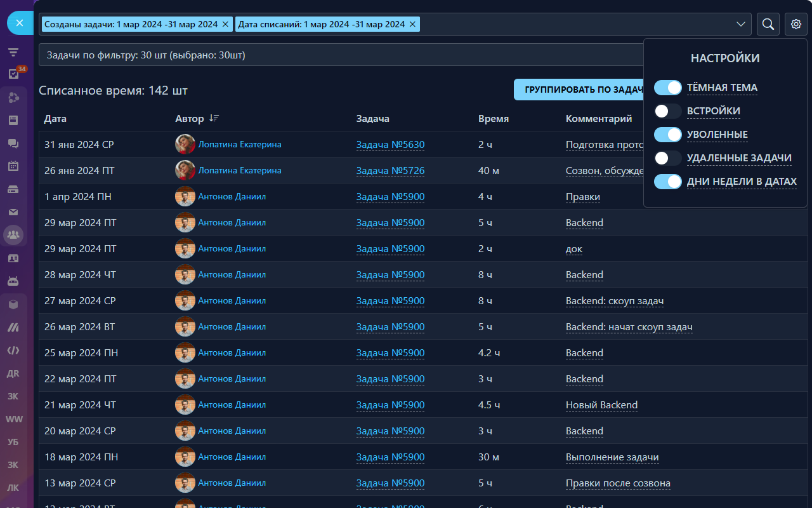Open Антонов Даниил in the 20 мар row

pos(232,431)
